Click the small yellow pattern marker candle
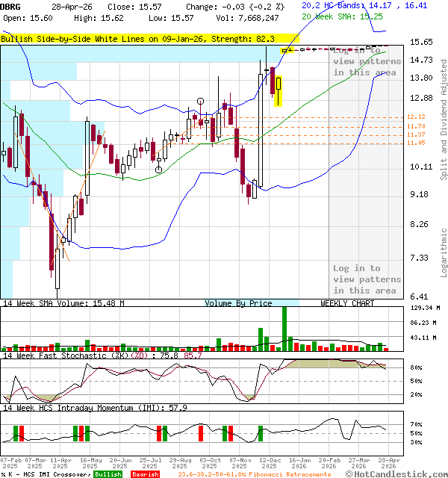Image resolution: width=448 pixels, height=478 pixels. (x=286, y=50)
